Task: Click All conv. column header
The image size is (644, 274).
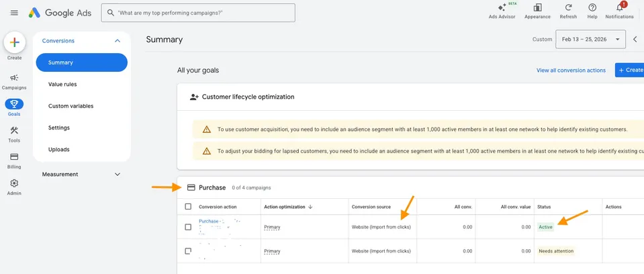Action: point(463,207)
